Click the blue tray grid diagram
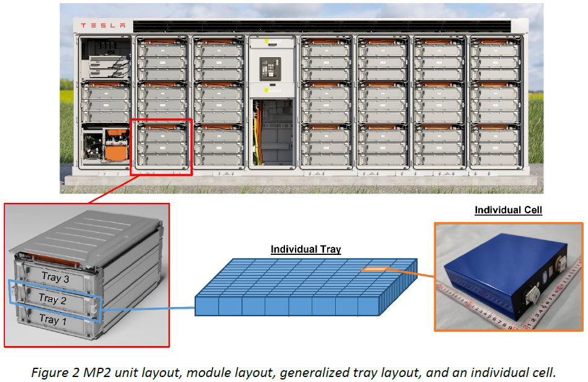The height and width of the screenshot is (382, 588). 304,288
